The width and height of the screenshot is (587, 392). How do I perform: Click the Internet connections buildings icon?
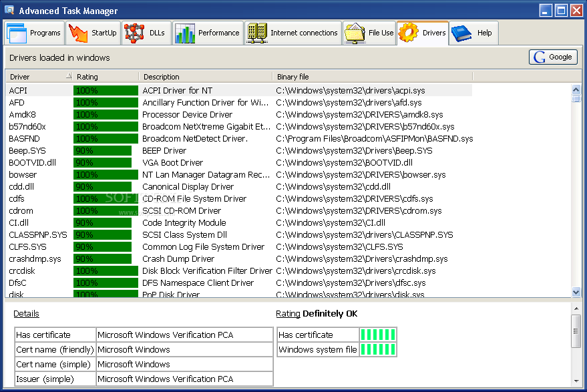point(257,33)
